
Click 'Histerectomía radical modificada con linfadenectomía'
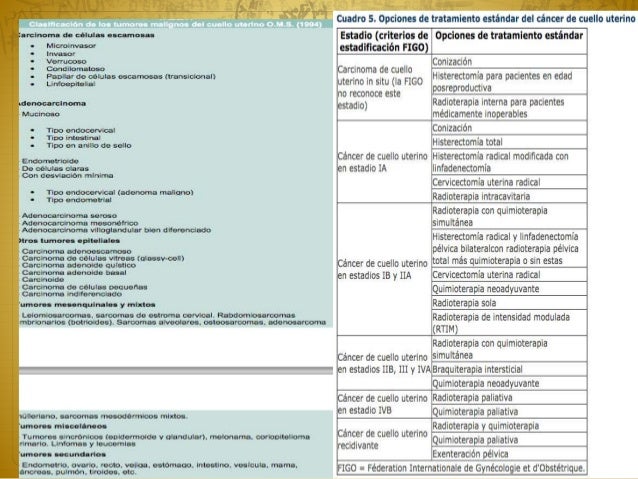(x=509, y=162)
